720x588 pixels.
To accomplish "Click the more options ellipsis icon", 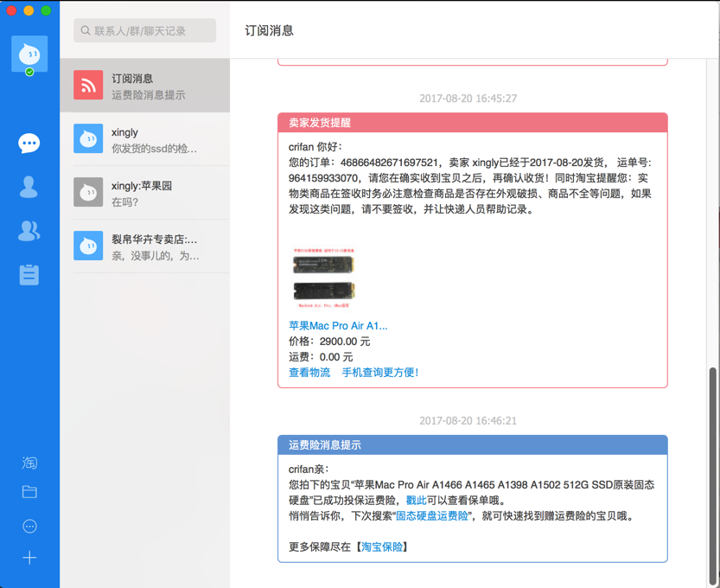I will coord(29,526).
